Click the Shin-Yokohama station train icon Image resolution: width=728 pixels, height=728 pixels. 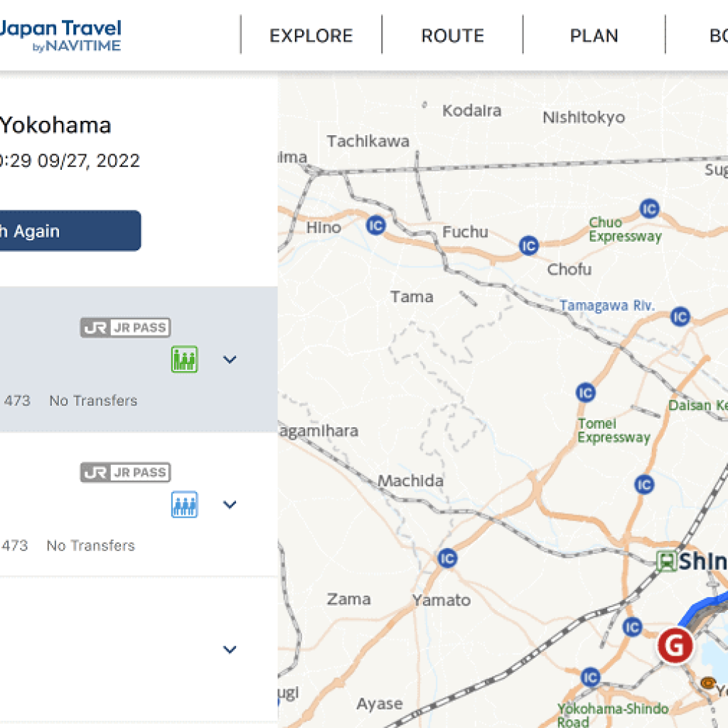click(x=667, y=561)
